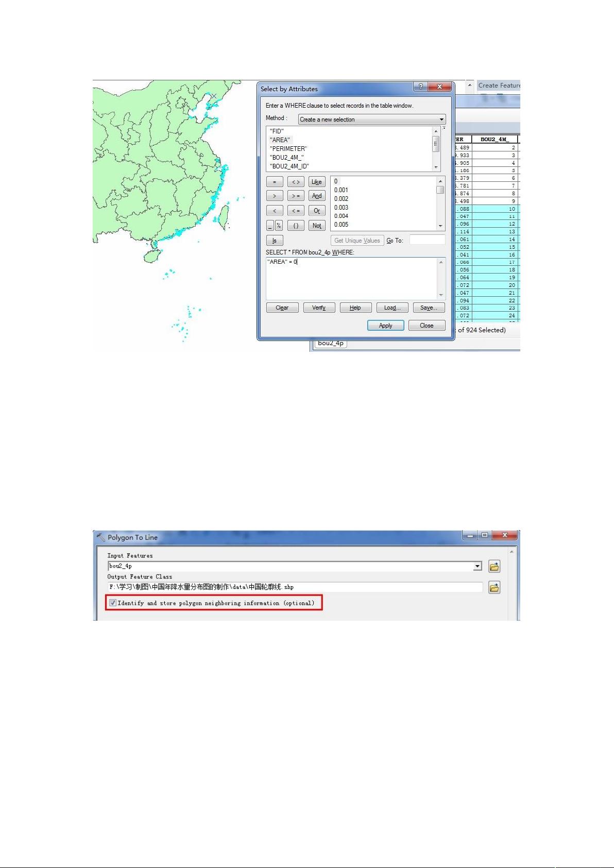
Task: Click the Polygon To Line hammer icon
Action: point(100,537)
